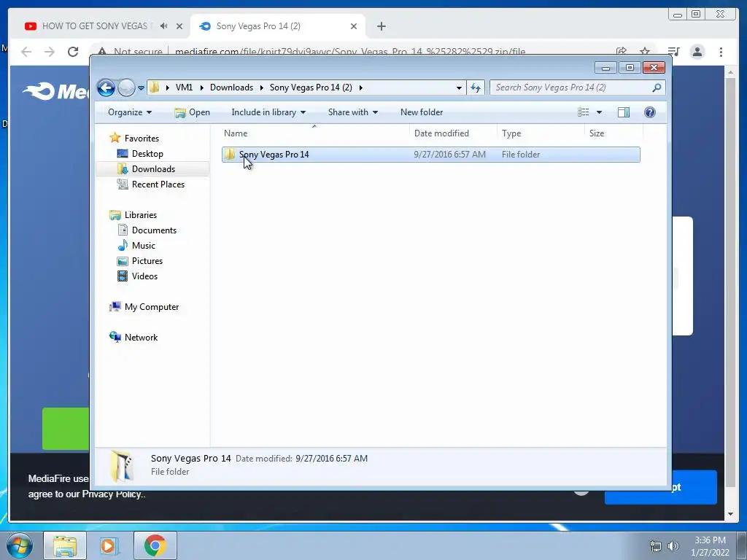Bookmark this page with the star icon

pyautogui.click(x=645, y=52)
